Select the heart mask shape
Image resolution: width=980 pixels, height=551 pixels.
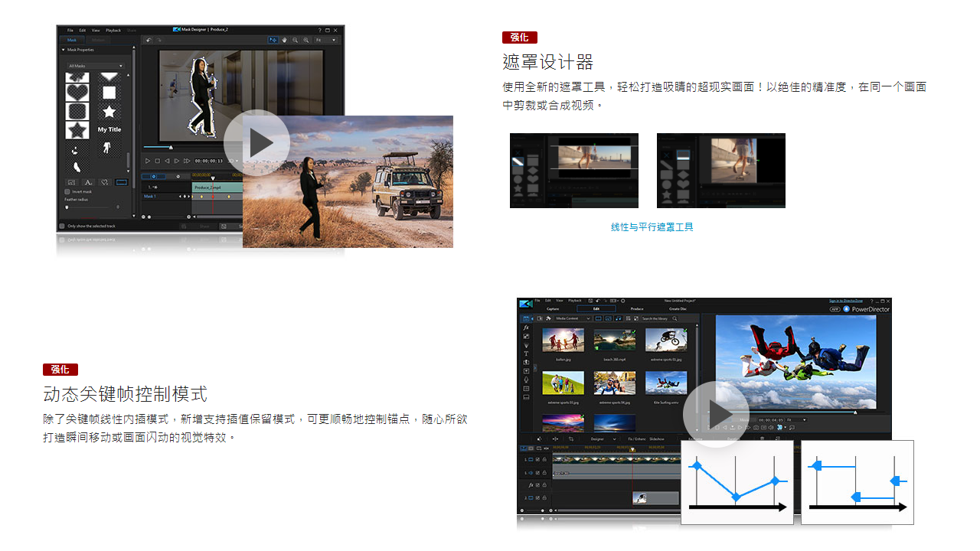(x=78, y=91)
